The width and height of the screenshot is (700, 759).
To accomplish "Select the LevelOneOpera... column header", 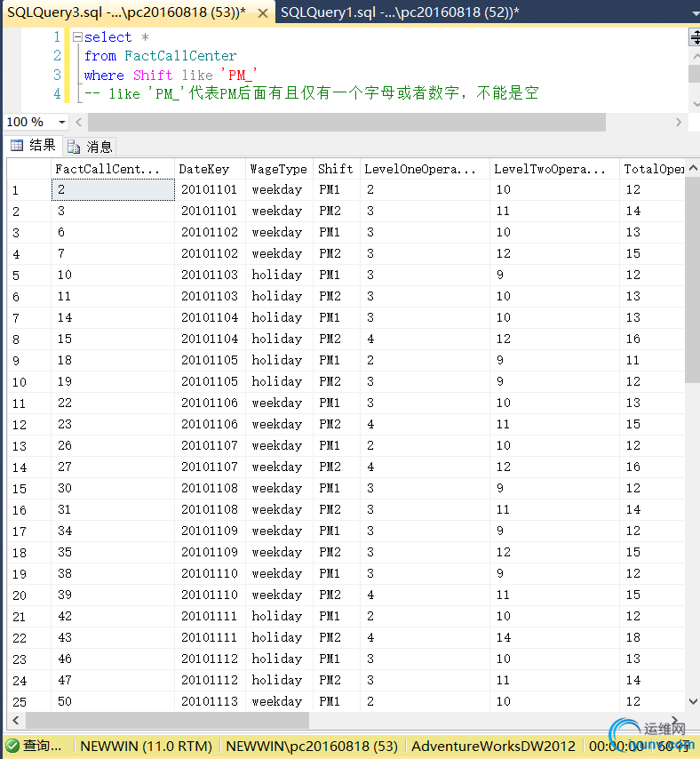I will pos(425,169).
